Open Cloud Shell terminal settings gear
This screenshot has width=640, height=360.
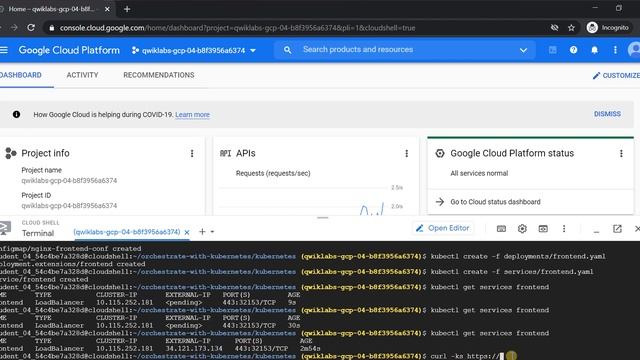(522, 229)
